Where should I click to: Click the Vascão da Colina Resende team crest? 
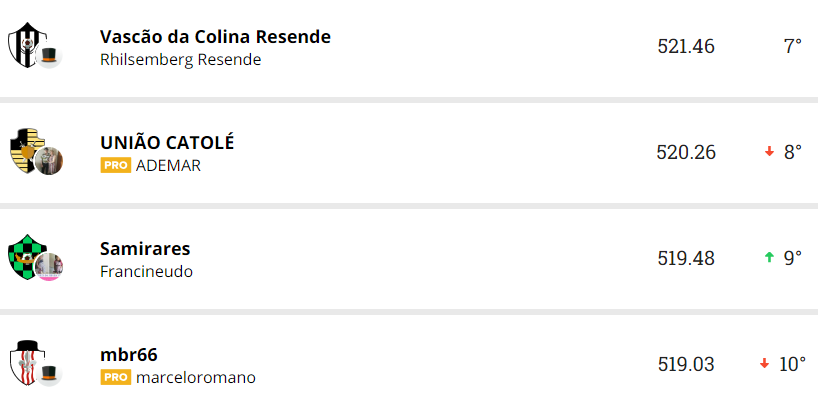point(22,45)
